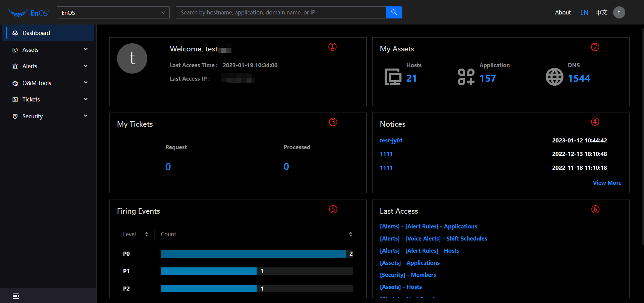Switch interface language to 中文
Image resolution: width=644 pixels, height=303 pixels.
point(601,12)
